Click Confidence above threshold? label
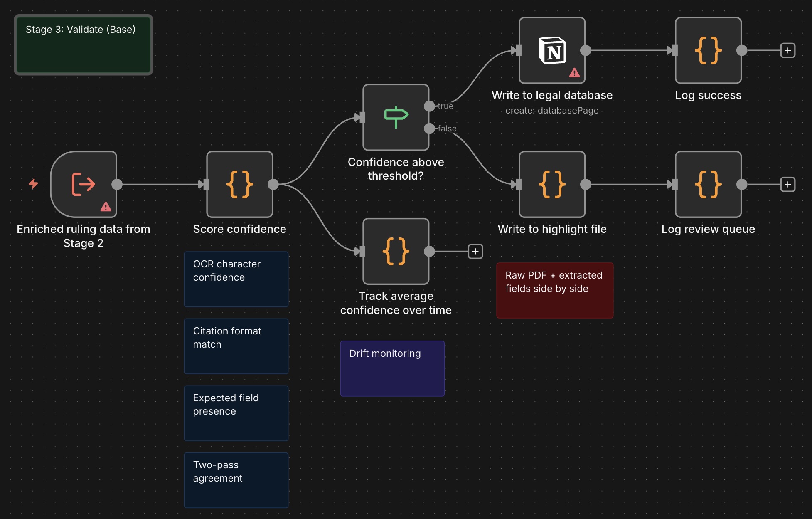812x519 pixels. 396,169
